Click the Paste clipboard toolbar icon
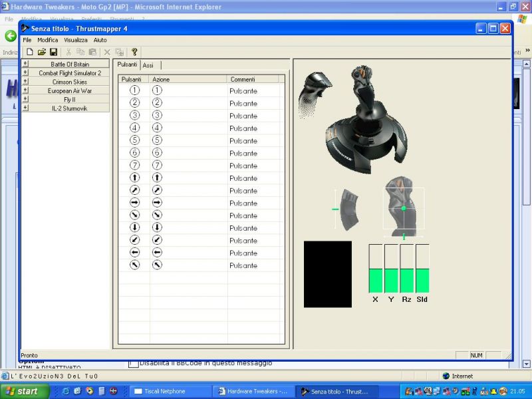This screenshot has height=399, width=532. click(x=92, y=52)
